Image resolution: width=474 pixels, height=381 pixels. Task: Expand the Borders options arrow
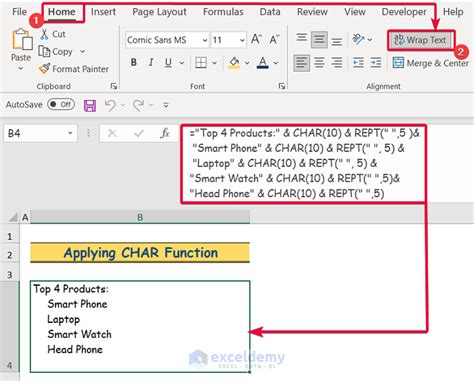(x=214, y=63)
